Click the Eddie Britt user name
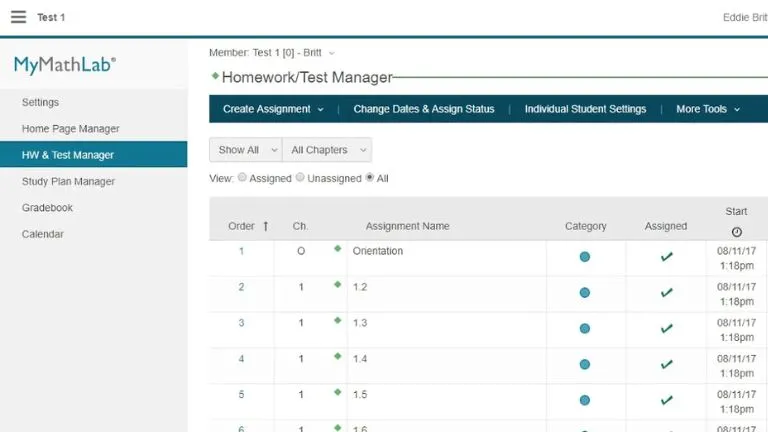This screenshot has height=432, width=768. click(745, 18)
